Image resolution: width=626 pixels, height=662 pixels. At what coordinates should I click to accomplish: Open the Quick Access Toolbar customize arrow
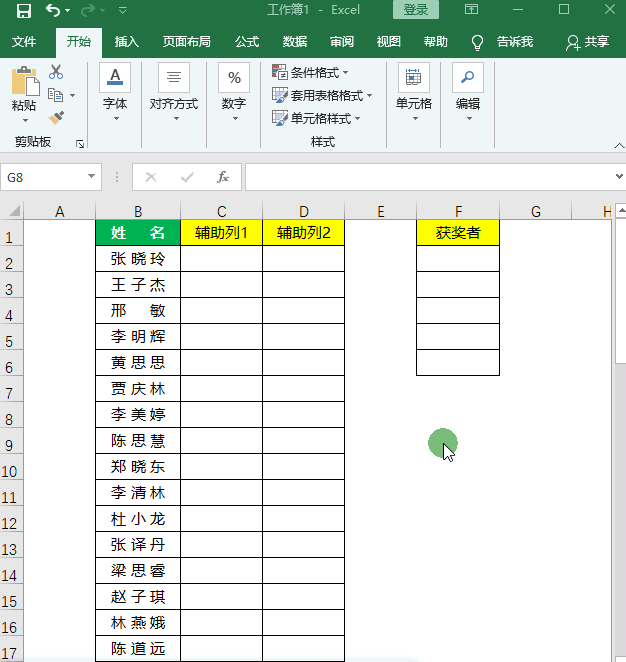click(122, 10)
